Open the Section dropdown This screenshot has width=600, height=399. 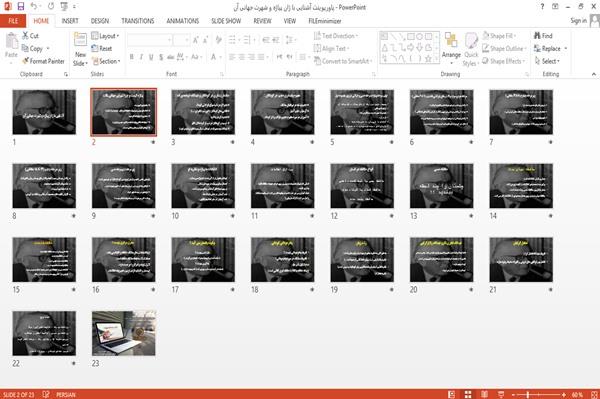106,61
